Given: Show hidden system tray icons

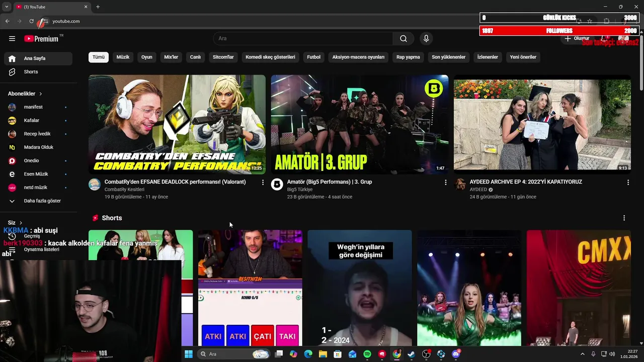Looking at the screenshot, I should point(583,354).
